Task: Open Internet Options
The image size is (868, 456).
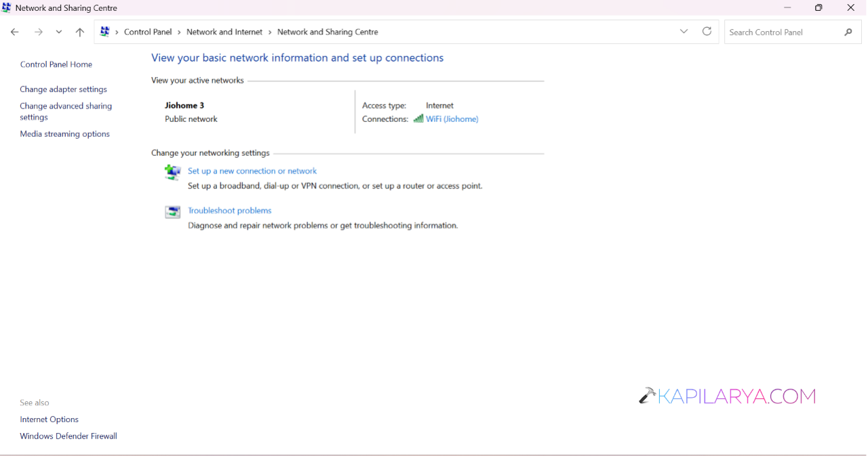Action: 50,419
